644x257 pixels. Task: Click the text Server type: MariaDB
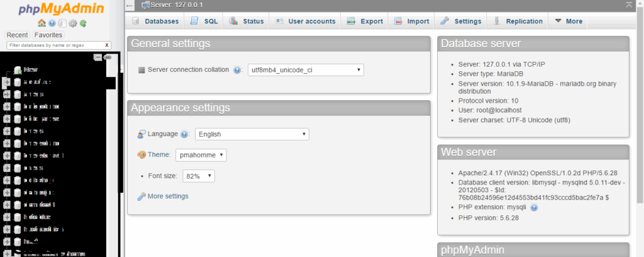click(x=491, y=74)
